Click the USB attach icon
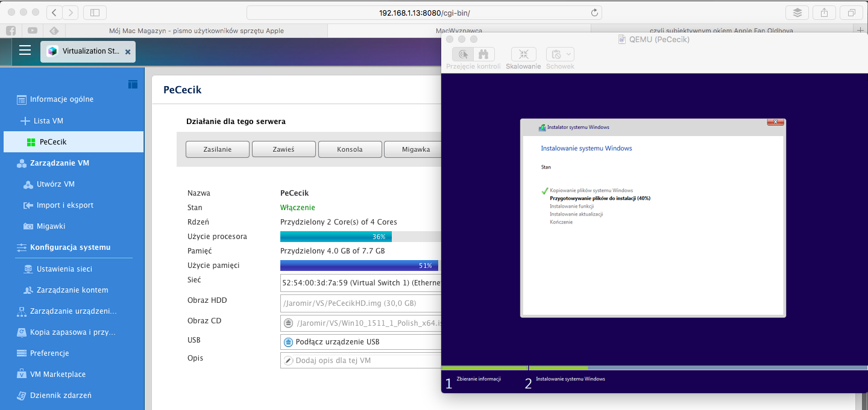The width and height of the screenshot is (868, 410). [x=289, y=342]
